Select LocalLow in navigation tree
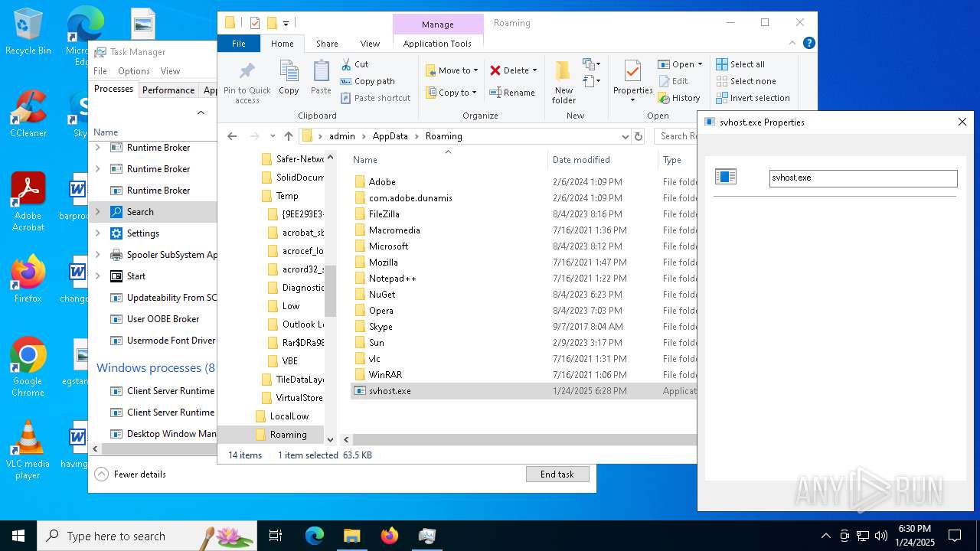 (289, 416)
